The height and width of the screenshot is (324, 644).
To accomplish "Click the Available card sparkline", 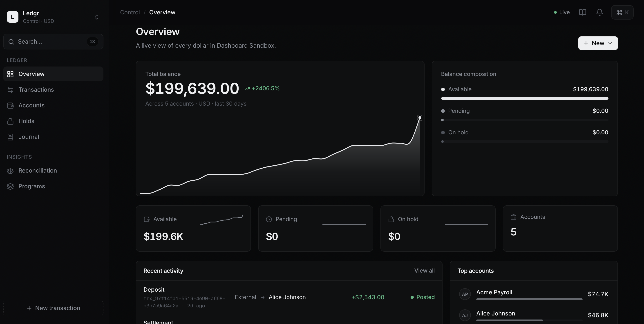I will tap(221, 219).
